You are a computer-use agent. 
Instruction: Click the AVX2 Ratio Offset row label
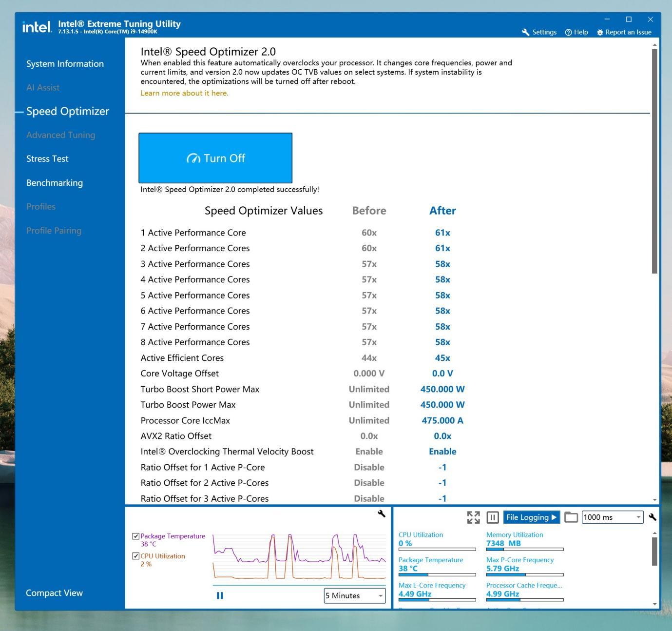pyautogui.click(x=176, y=436)
